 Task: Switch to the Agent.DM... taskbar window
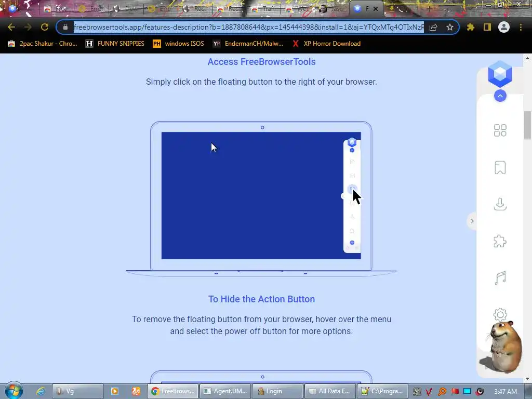coord(225,391)
